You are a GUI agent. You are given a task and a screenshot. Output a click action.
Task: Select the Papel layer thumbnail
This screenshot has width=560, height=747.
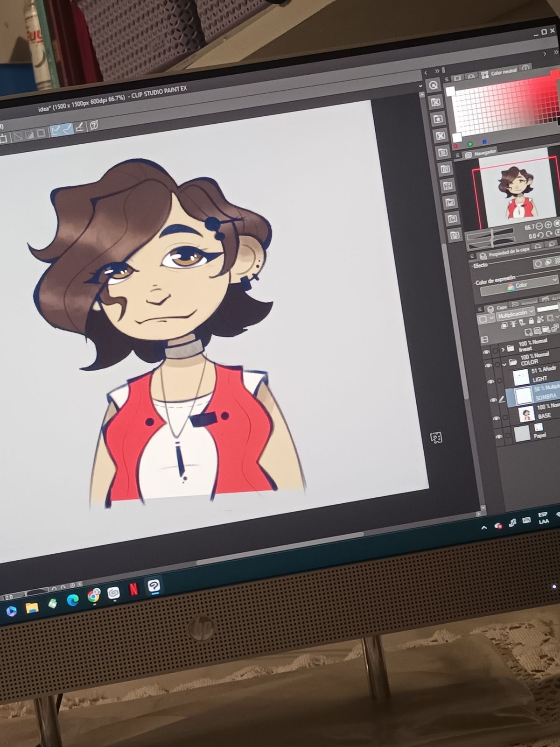[x=522, y=433]
